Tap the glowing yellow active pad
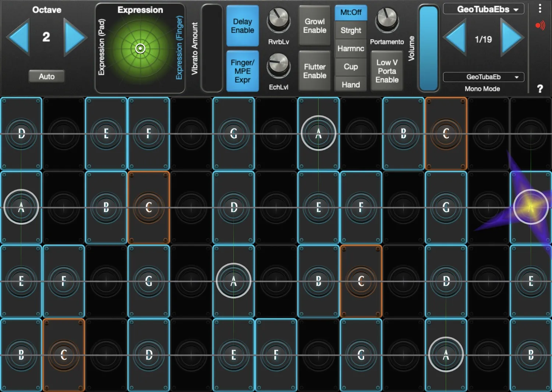 pos(531,207)
